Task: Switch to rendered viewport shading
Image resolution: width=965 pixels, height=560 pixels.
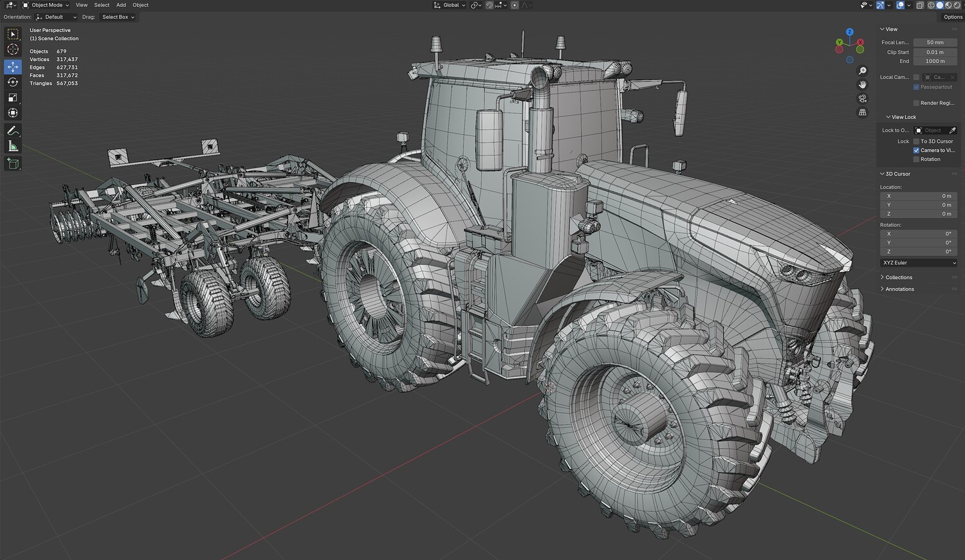Action: pyautogui.click(x=956, y=5)
